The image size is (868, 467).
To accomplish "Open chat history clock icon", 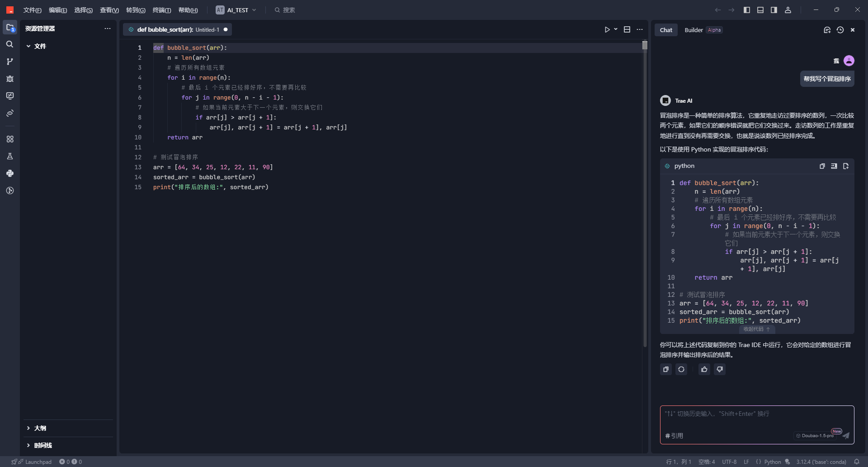I will pos(840,30).
